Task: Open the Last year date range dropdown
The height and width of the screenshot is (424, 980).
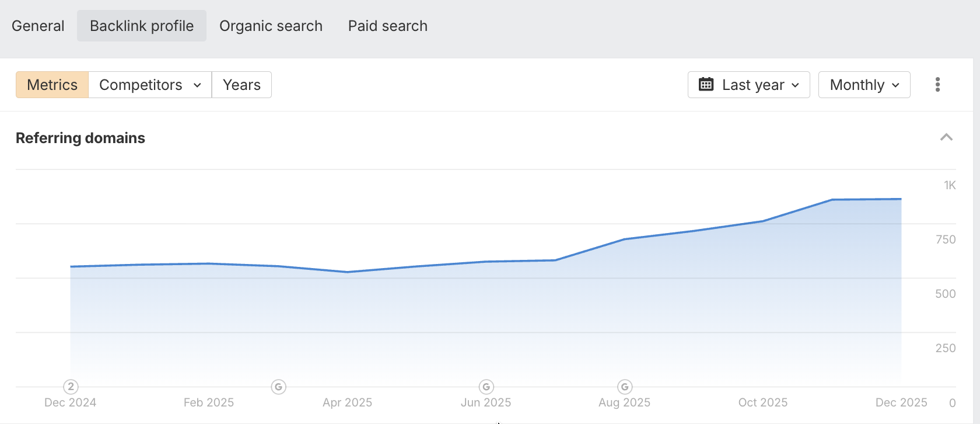Action: point(748,85)
